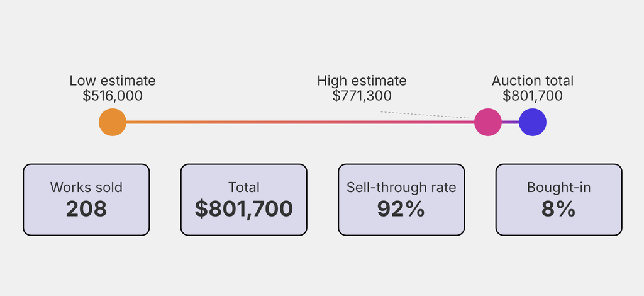This screenshot has width=644, height=296.
Task: Select the "Low estimate" label text
Action: click(x=113, y=81)
